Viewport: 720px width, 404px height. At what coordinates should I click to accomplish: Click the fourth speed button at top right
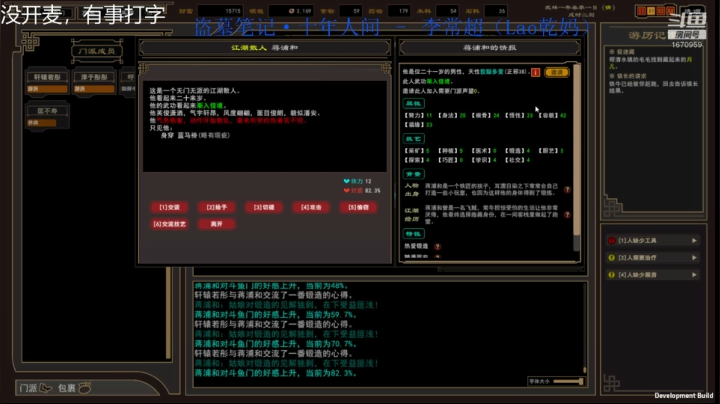tap(670, 11)
